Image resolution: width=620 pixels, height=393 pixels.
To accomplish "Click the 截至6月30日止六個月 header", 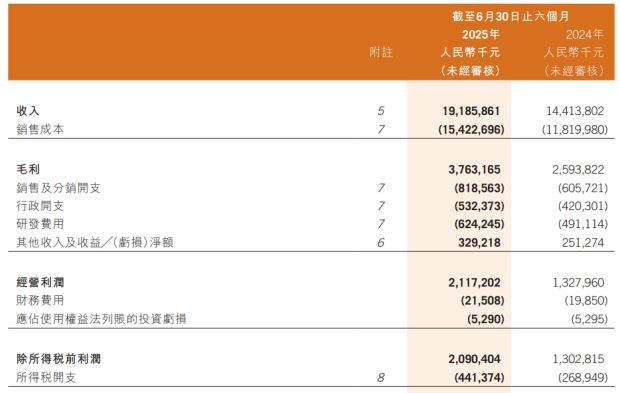I will [x=511, y=17].
